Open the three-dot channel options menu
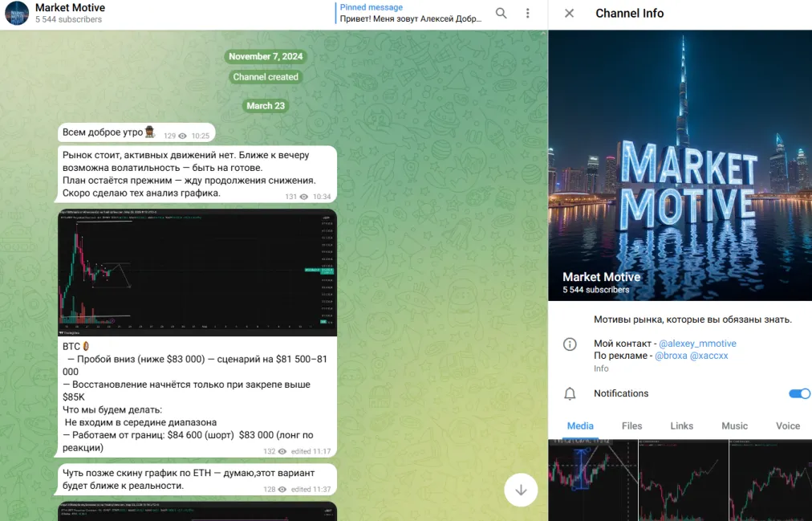This screenshot has width=812, height=521. point(527,14)
